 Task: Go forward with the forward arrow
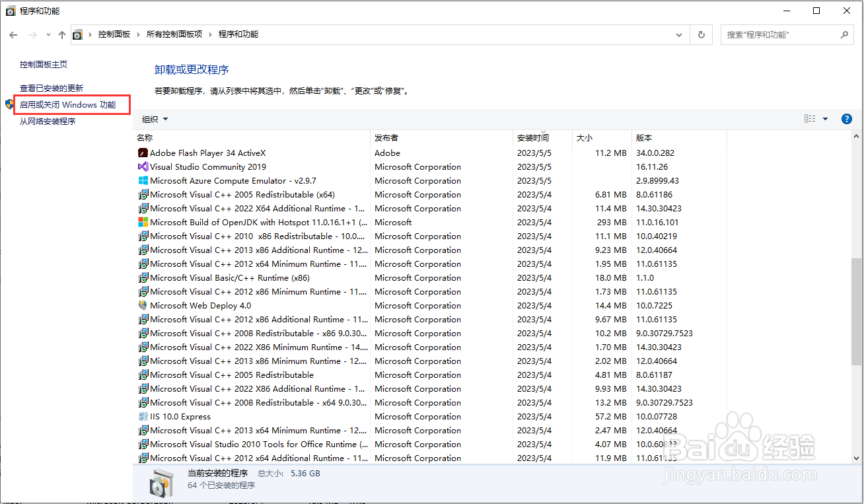(x=32, y=34)
